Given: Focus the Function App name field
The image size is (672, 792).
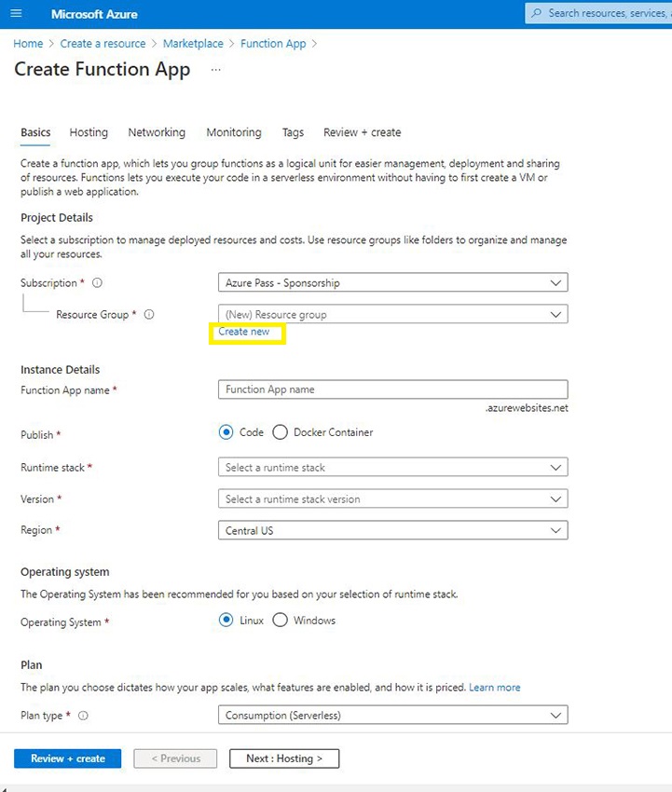Looking at the screenshot, I should click(392, 389).
